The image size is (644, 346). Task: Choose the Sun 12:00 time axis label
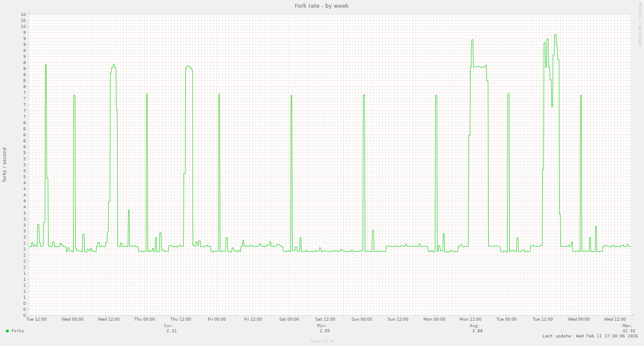pyautogui.click(x=398, y=319)
